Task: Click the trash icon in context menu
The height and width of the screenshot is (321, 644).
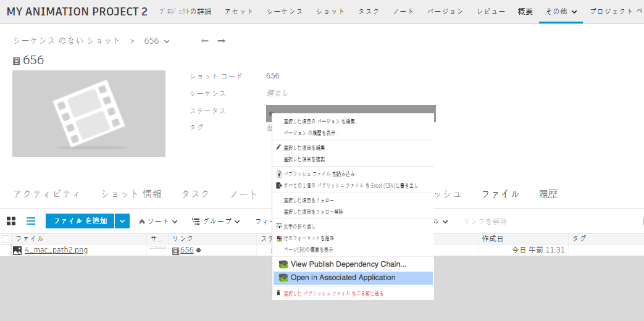Action: click(x=278, y=293)
